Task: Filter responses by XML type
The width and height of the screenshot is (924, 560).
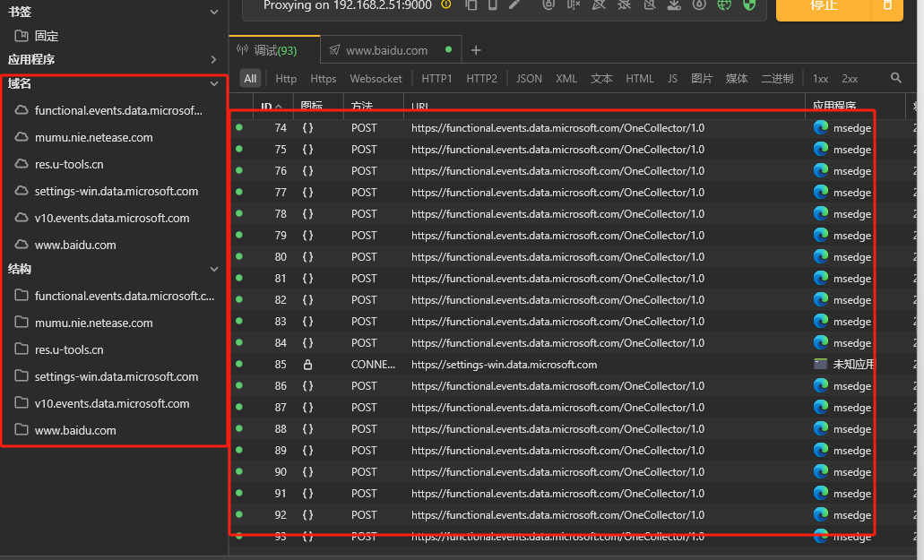Action: [x=566, y=78]
